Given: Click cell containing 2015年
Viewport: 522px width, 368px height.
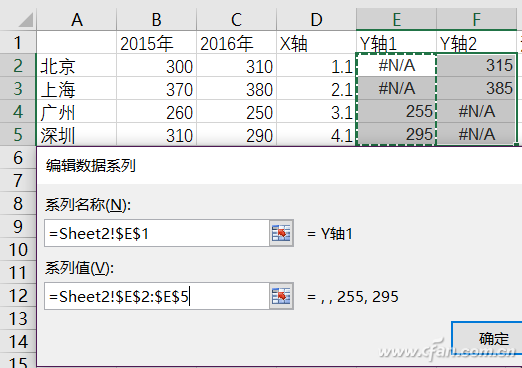Looking at the screenshot, I should [157, 42].
